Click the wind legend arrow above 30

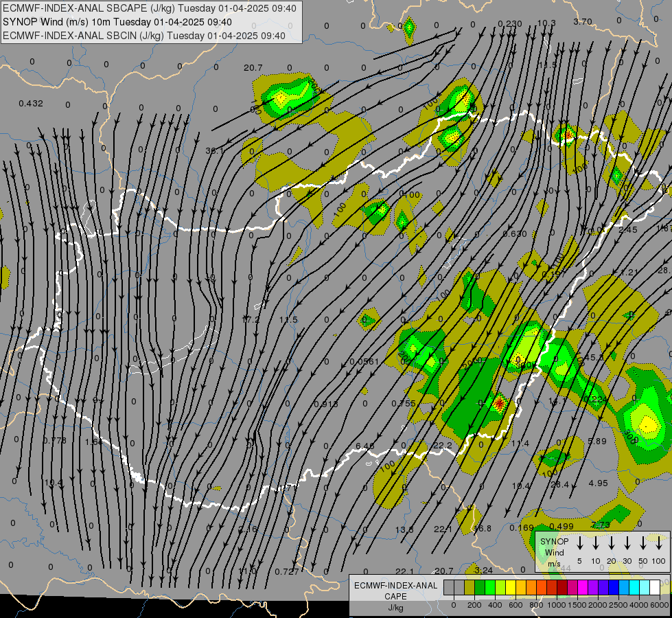(x=627, y=543)
